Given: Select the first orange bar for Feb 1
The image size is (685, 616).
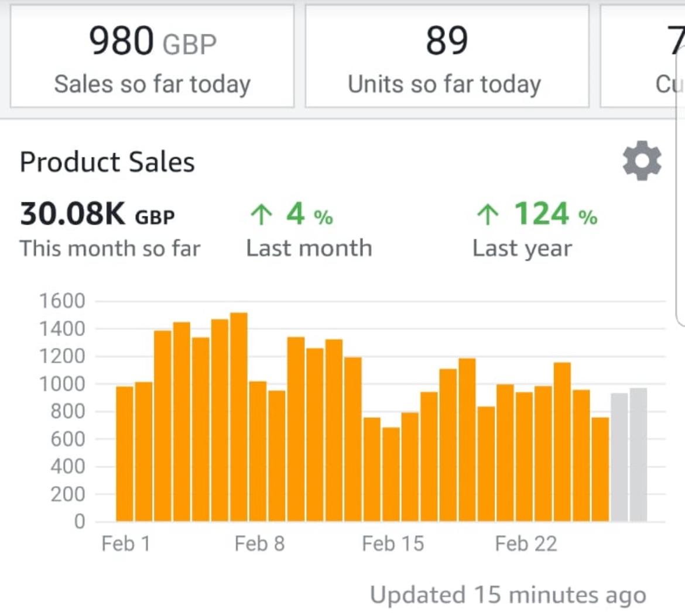Looking at the screenshot, I should pos(125,454).
